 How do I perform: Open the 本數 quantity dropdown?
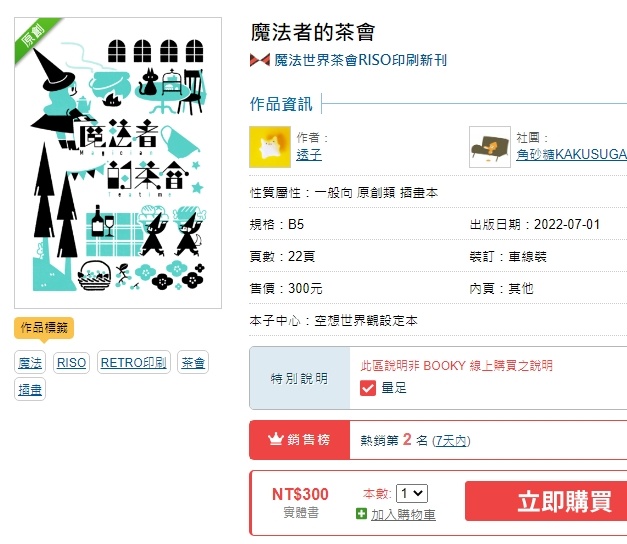(412, 493)
